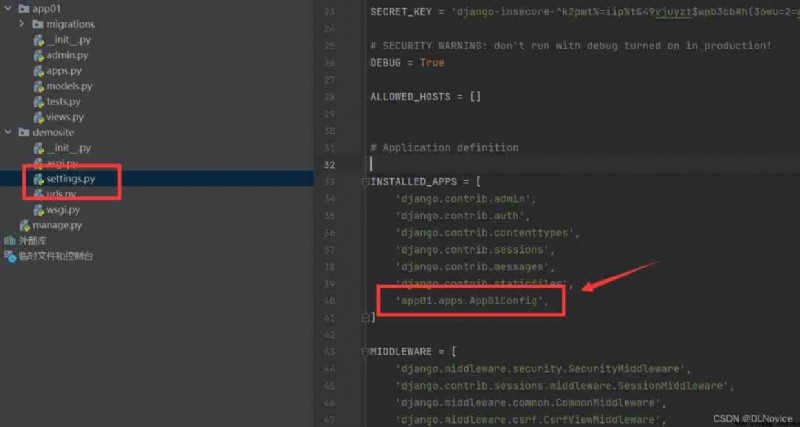Click the '# Application definition' comment

pos(444,148)
